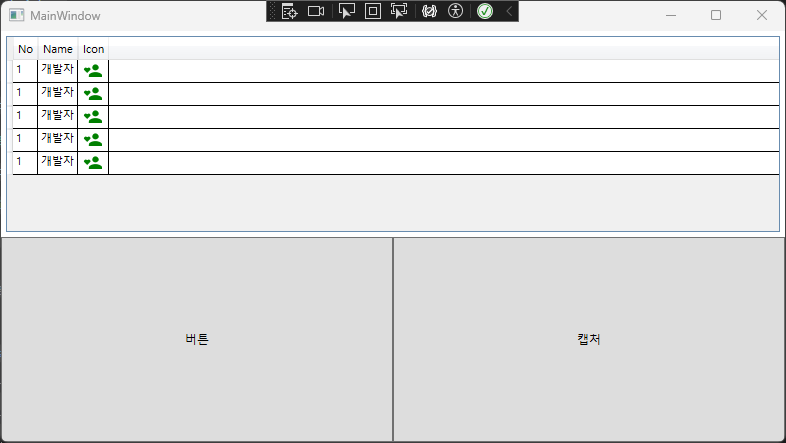This screenshot has height=443, width=786.
Task: Click the 버튼 button
Action: [x=196, y=339]
